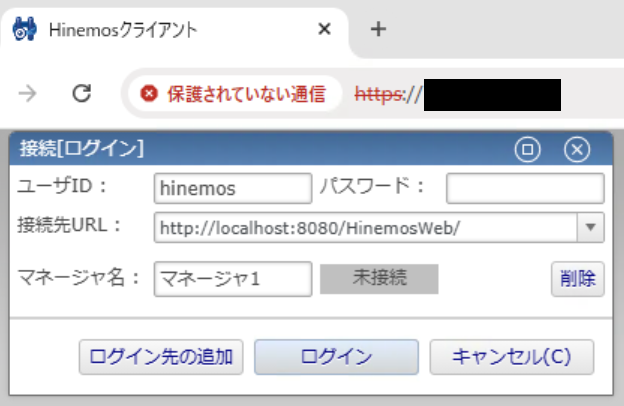Click the 削除 button

pyautogui.click(x=578, y=279)
